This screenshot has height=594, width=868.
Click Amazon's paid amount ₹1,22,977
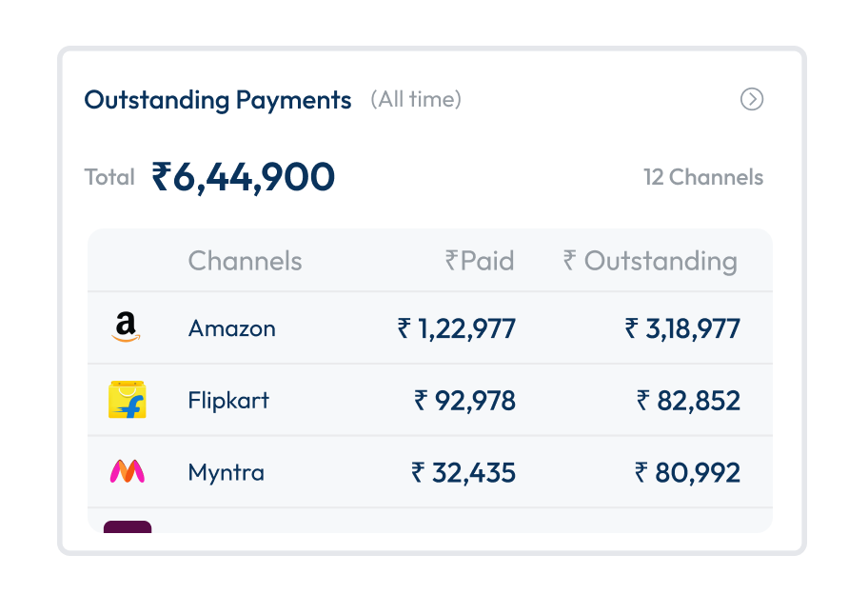tap(457, 328)
